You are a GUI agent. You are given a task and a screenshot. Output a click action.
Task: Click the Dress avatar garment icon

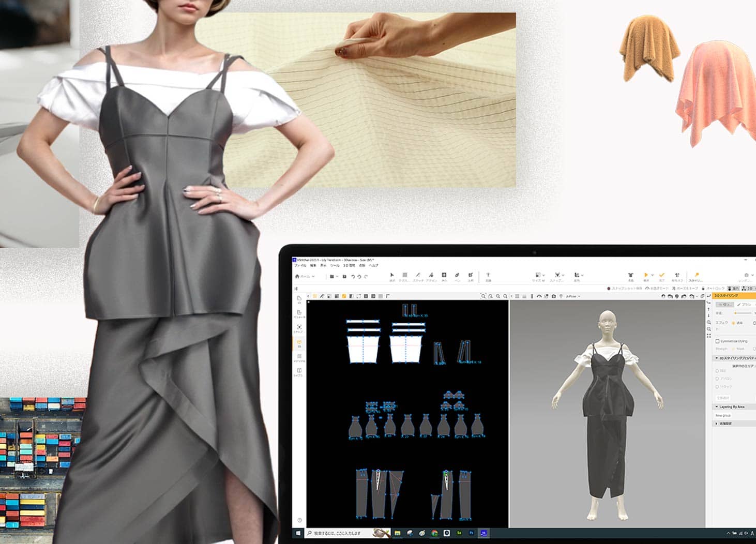coord(630,275)
